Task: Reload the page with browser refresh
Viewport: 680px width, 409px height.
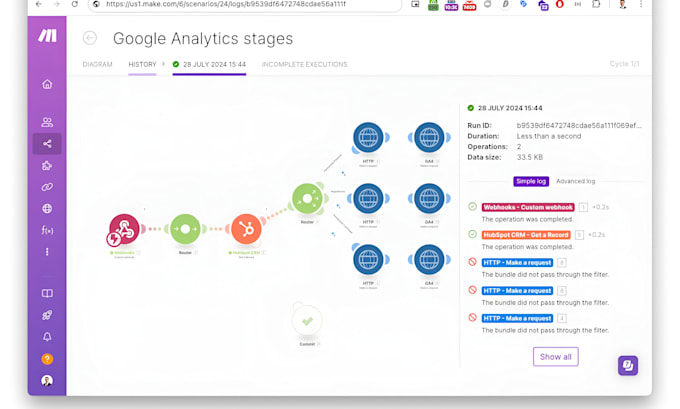Action: [x=75, y=4]
